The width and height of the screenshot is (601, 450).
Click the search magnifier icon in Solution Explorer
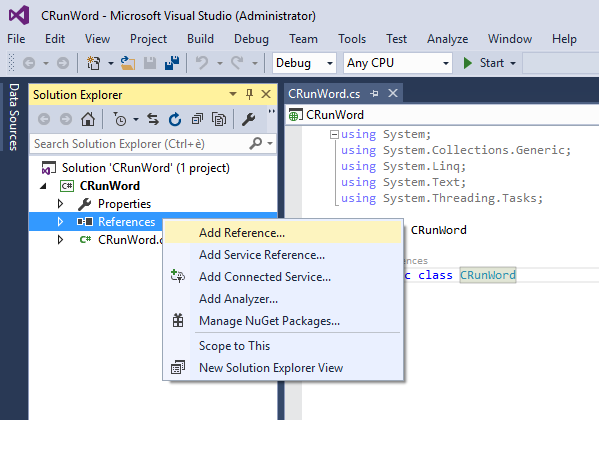[x=256, y=144]
